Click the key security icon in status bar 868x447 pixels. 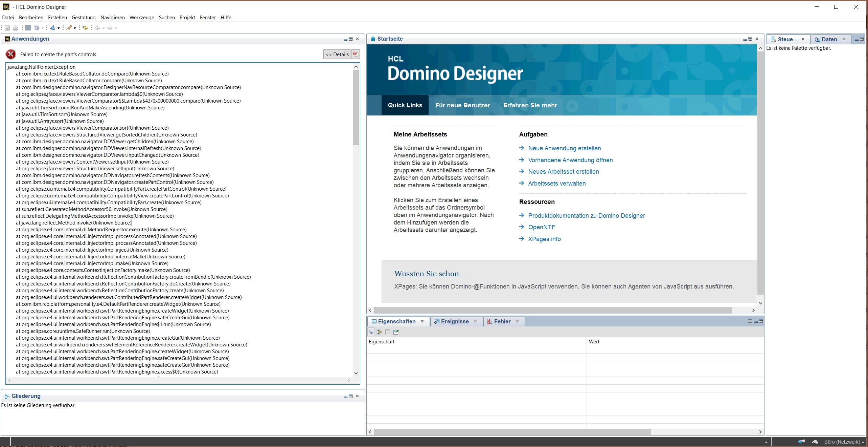click(x=801, y=442)
